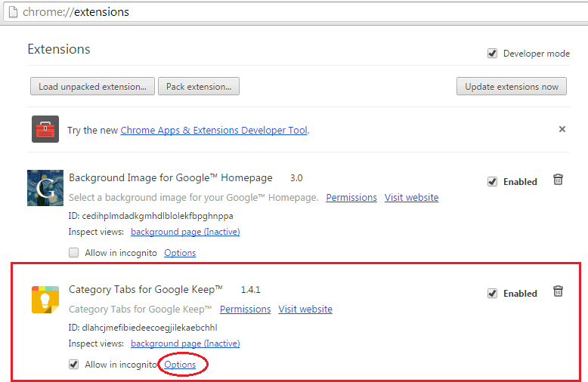
Task: Click Load unpacked extension button
Action: (x=92, y=87)
